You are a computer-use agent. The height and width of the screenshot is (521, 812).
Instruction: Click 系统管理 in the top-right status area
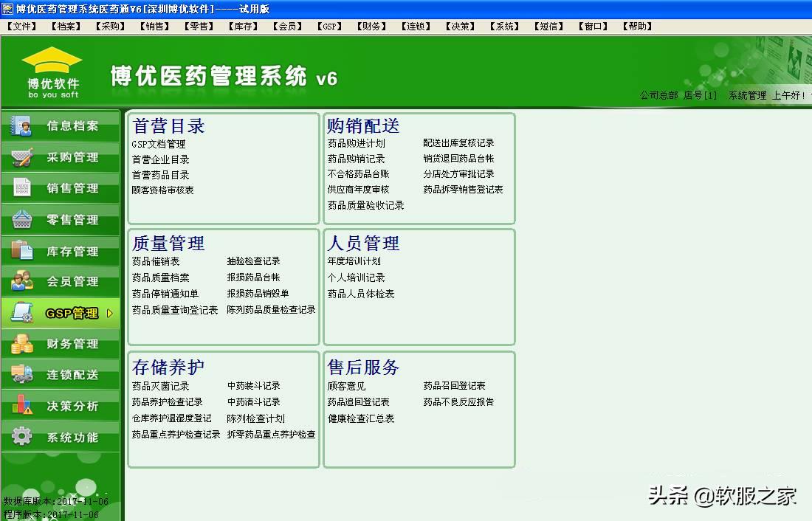coord(746,95)
